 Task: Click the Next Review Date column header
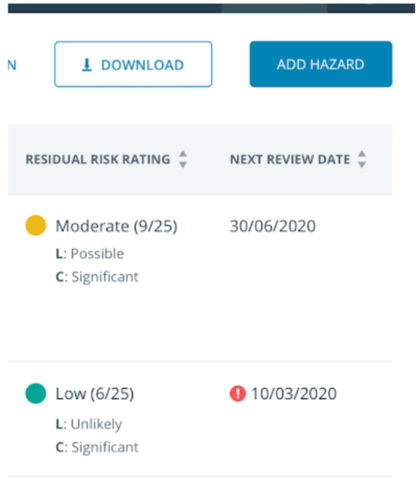tap(290, 159)
